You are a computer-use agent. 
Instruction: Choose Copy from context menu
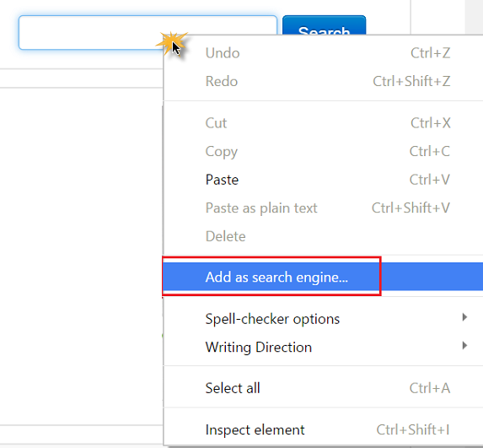323,151
